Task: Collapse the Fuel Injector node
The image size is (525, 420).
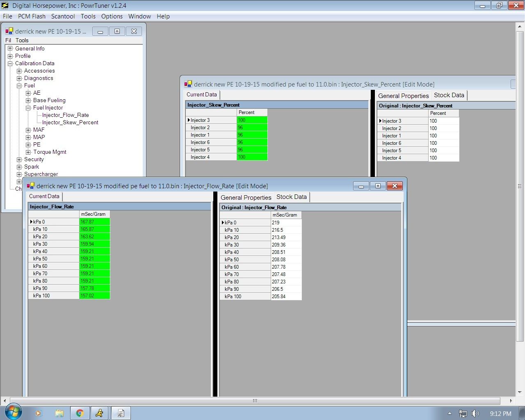Action: [x=28, y=107]
